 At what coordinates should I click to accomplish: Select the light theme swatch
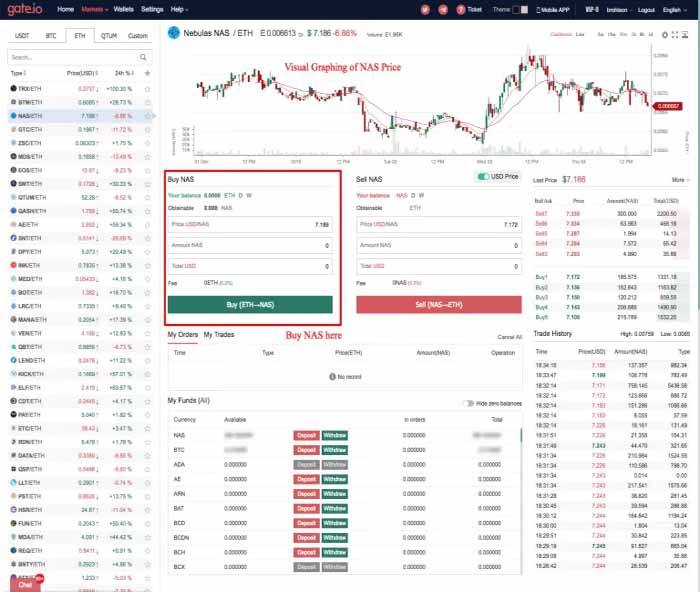coord(525,9)
